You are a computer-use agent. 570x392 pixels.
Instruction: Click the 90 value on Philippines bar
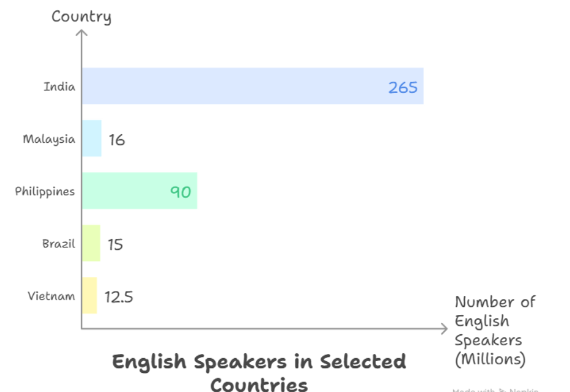click(180, 192)
